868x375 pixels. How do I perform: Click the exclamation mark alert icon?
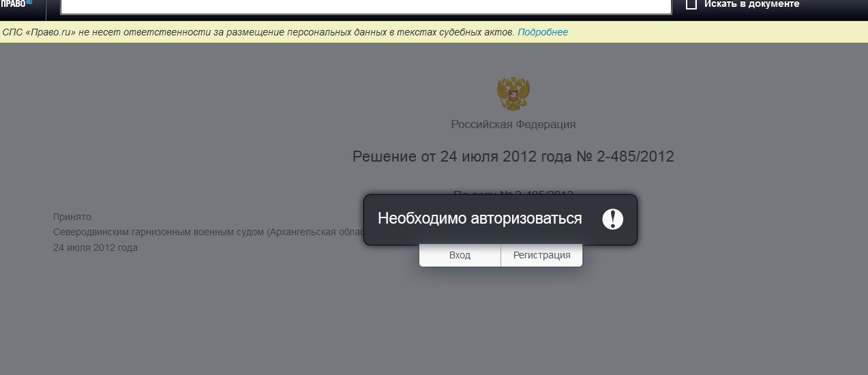[x=612, y=219]
